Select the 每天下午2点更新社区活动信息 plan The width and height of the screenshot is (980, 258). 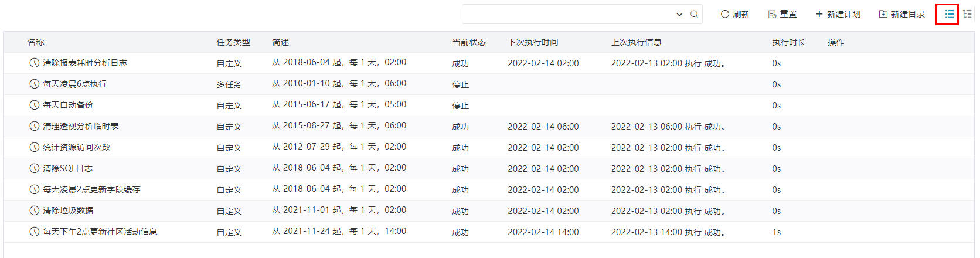click(x=100, y=232)
